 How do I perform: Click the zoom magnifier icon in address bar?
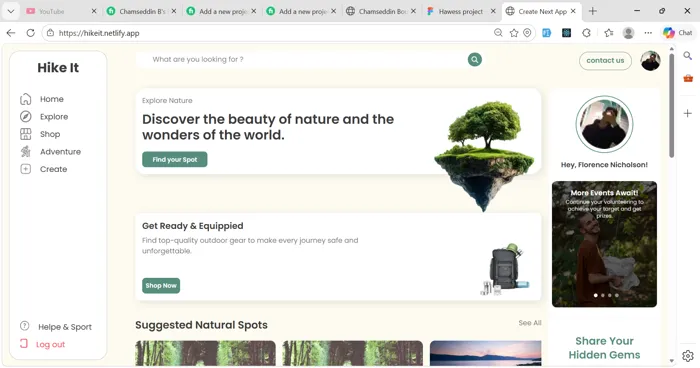pos(498,33)
